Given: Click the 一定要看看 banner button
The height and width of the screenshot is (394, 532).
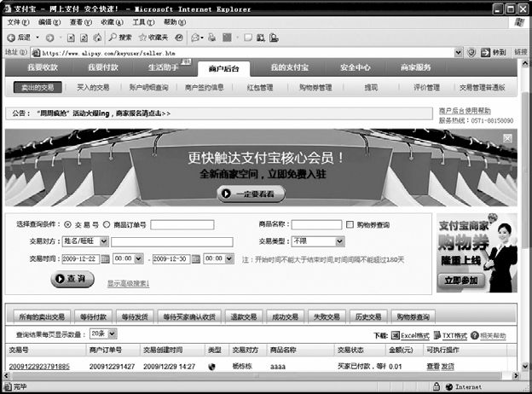Looking at the screenshot, I should point(251,194).
